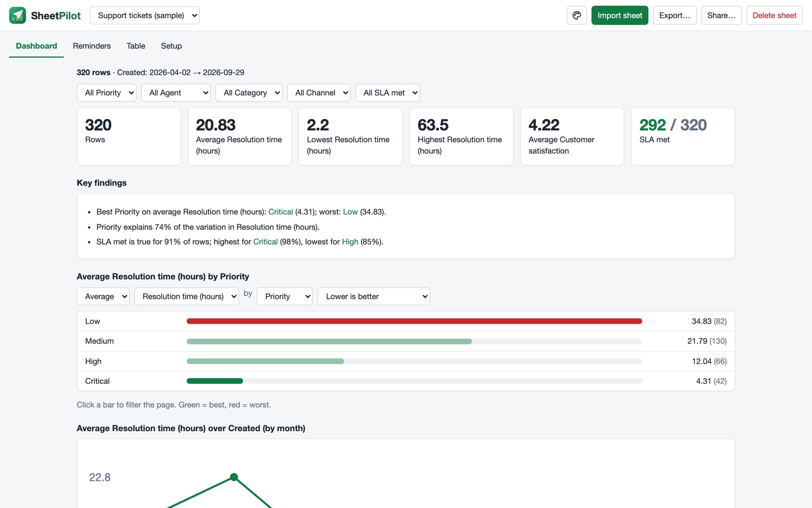Click the 21.79 (130) value for Medium
Image resolution: width=812 pixels, height=508 pixels.
(x=707, y=341)
